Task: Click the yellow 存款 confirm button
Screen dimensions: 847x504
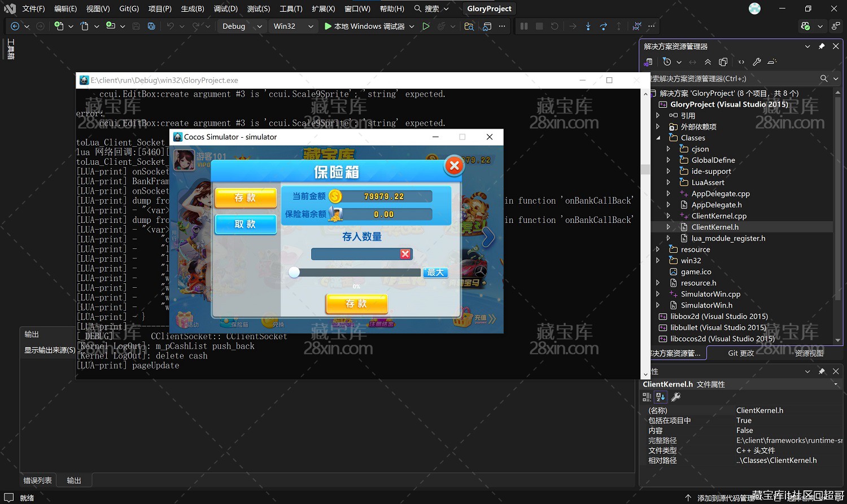Action: (x=356, y=304)
